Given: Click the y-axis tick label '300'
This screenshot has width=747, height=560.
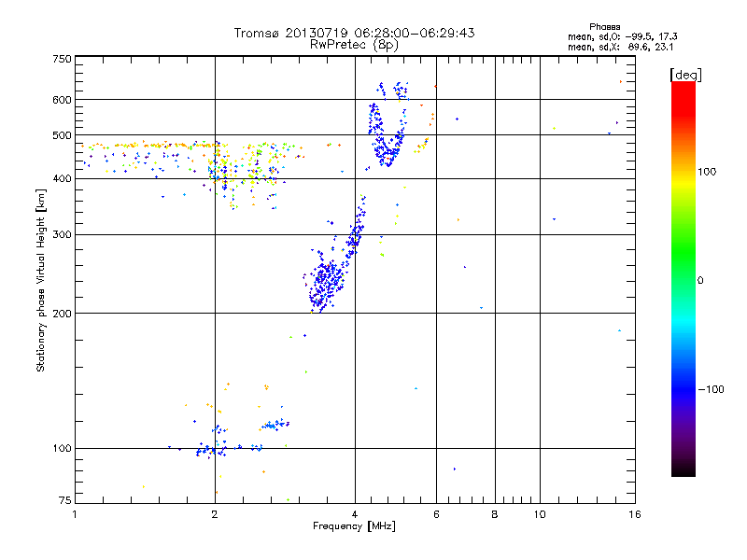Looking at the screenshot, I should point(62,234).
